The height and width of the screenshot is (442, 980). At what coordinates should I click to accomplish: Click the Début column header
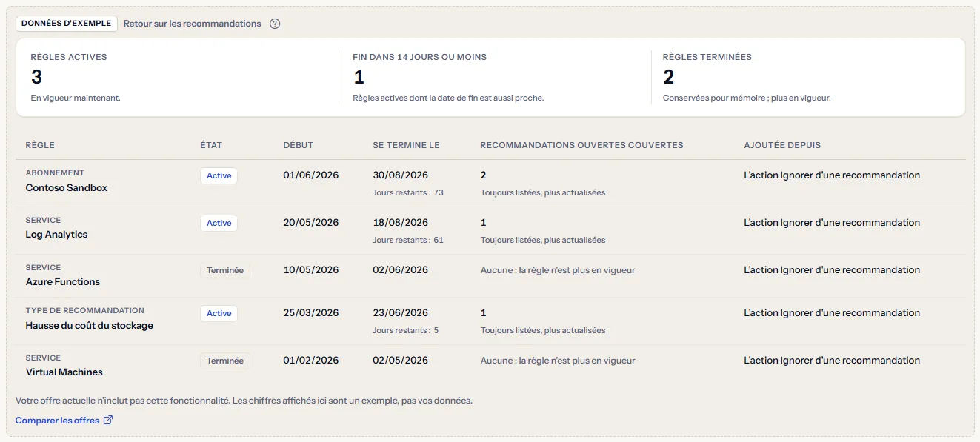point(299,145)
